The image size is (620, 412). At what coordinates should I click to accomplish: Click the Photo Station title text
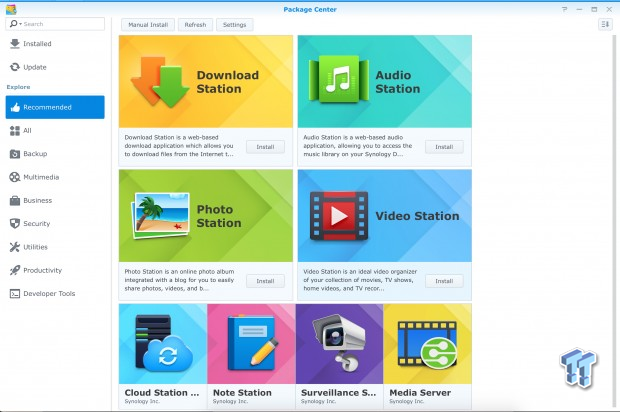(219, 216)
